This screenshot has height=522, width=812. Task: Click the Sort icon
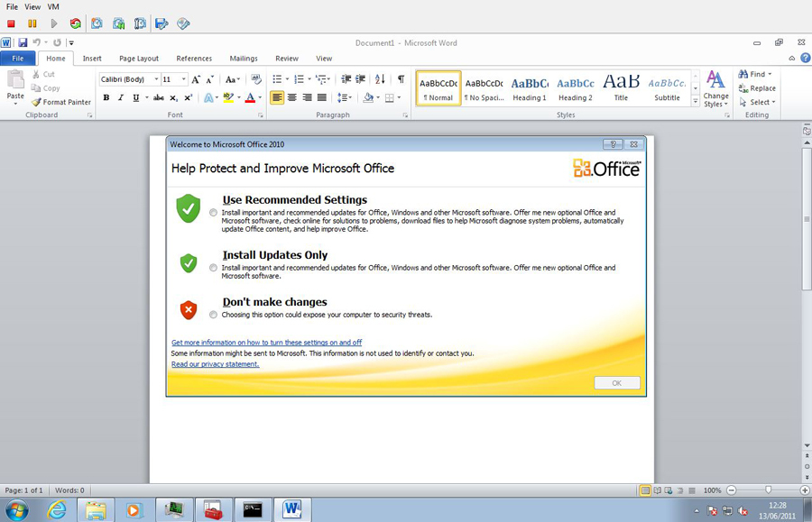click(380, 79)
